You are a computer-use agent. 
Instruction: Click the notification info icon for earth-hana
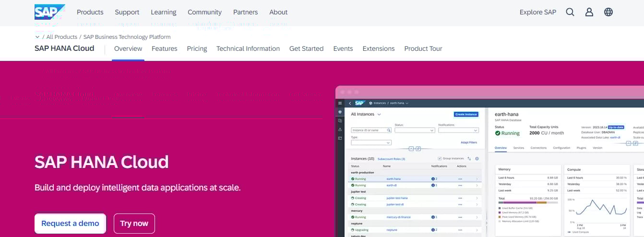coord(433,179)
